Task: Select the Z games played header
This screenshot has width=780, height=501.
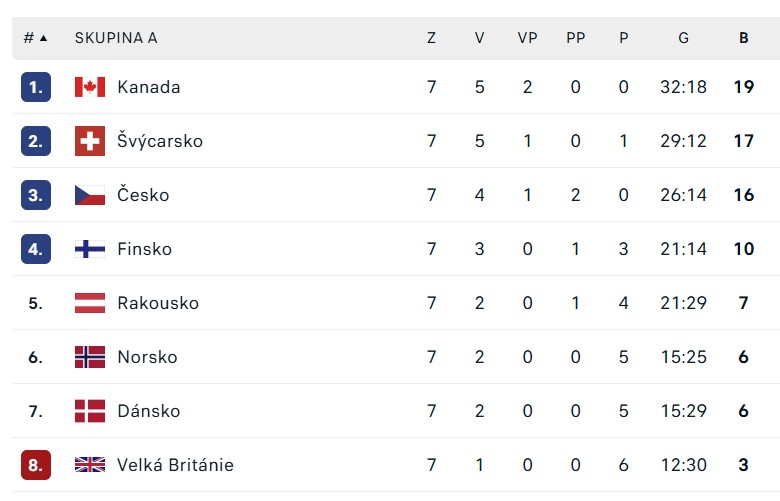Action: point(431,38)
